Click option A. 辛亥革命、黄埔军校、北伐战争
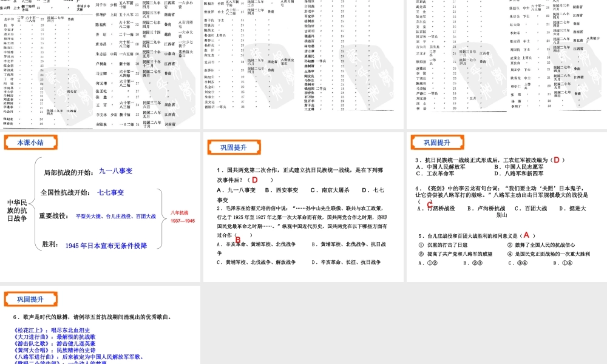Screen dimensions: 607x364 click(x=256, y=244)
